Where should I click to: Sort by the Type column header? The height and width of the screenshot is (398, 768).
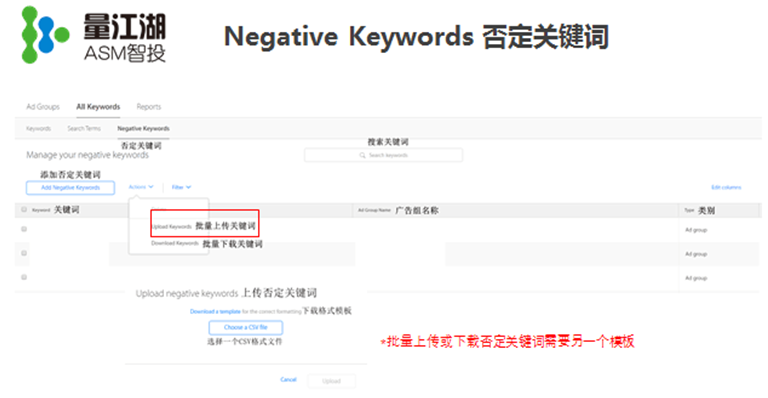click(x=690, y=211)
